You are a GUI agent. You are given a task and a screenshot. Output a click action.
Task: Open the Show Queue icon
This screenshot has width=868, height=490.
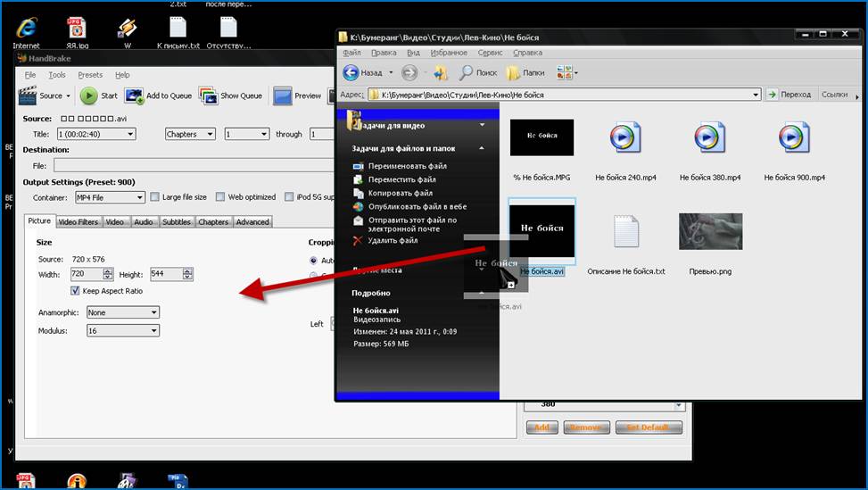point(208,96)
